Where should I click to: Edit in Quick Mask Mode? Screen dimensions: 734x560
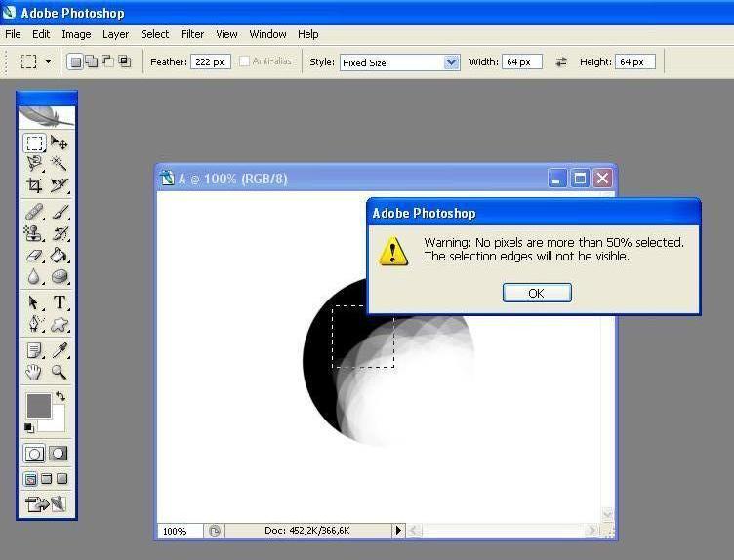[x=58, y=454]
